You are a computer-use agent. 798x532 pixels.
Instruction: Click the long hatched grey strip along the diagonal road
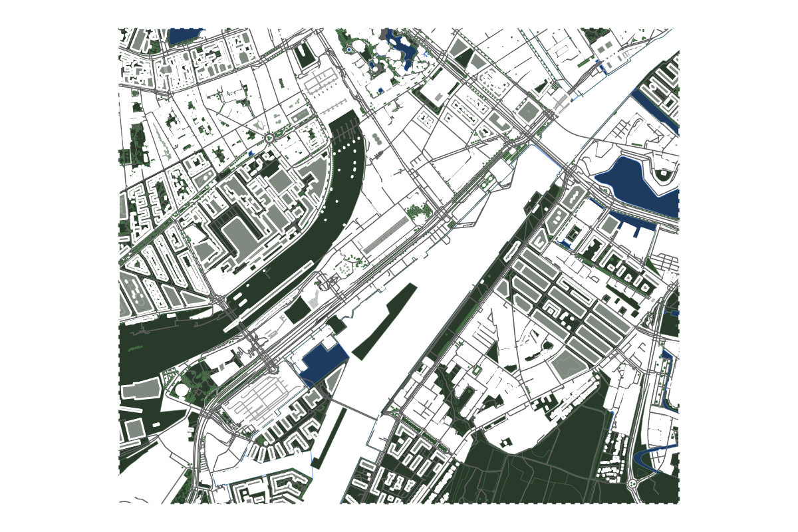(386, 233)
